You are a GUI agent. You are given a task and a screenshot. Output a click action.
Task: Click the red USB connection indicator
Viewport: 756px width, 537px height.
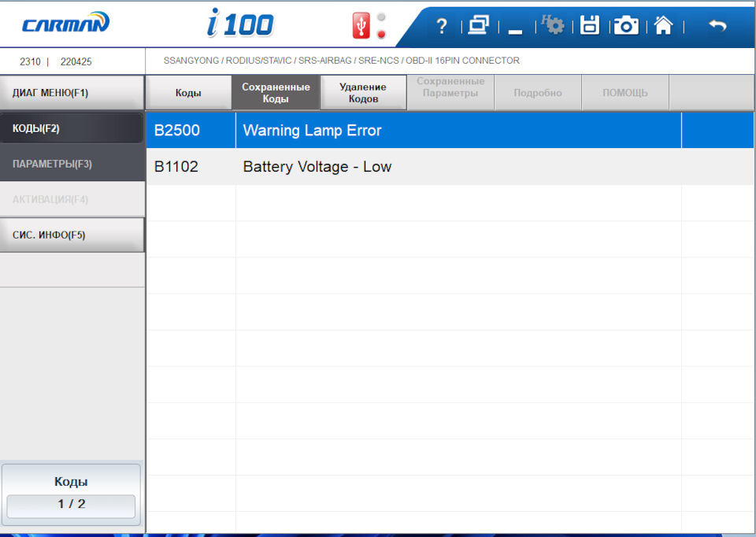click(x=361, y=25)
